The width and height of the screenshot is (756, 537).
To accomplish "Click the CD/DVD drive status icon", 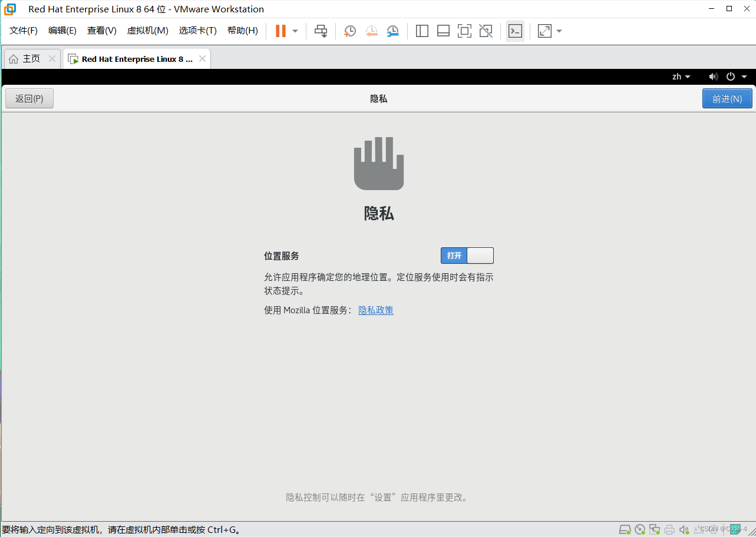I will tap(640, 529).
